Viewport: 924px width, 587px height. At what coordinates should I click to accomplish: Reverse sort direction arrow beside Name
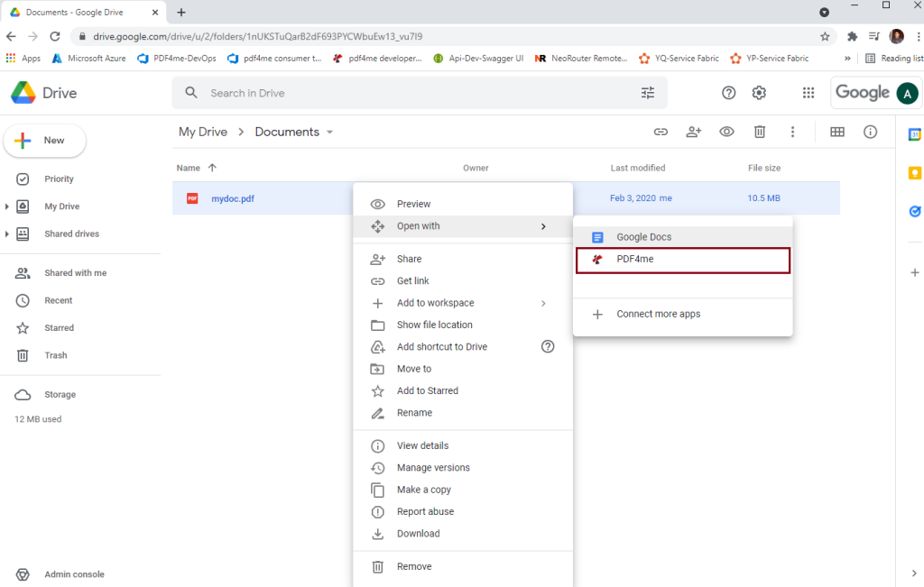[x=213, y=168]
